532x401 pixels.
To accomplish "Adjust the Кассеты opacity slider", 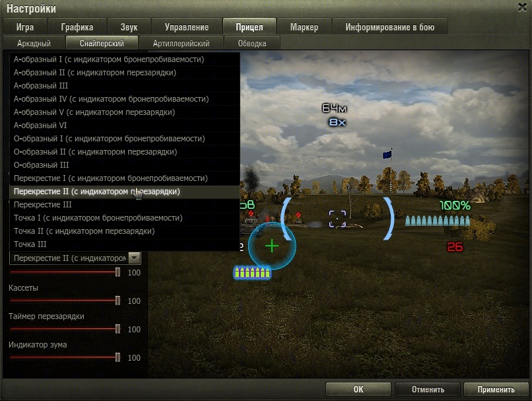I will coord(65,301).
